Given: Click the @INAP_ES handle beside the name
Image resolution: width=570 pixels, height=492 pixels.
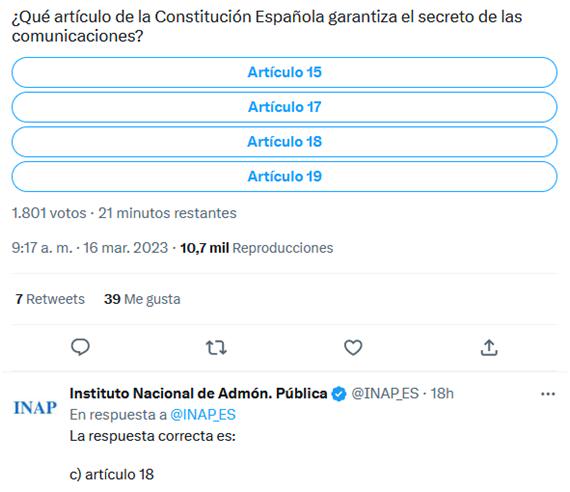Looking at the screenshot, I should pyautogui.click(x=385, y=393).
